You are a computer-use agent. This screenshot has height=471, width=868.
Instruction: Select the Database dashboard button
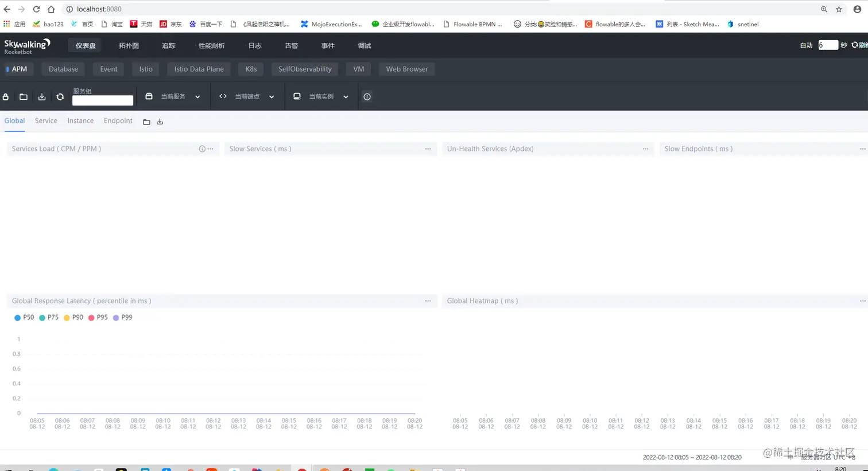[x=63, y=69]
